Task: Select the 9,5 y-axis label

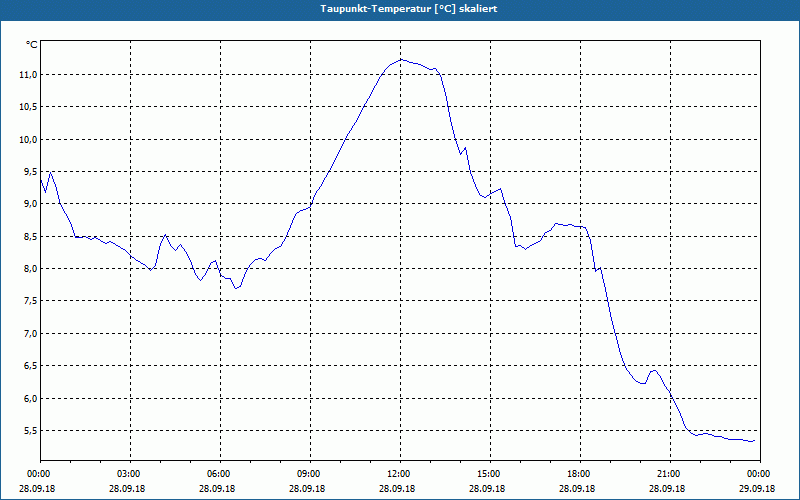Action: coord(30,172)
